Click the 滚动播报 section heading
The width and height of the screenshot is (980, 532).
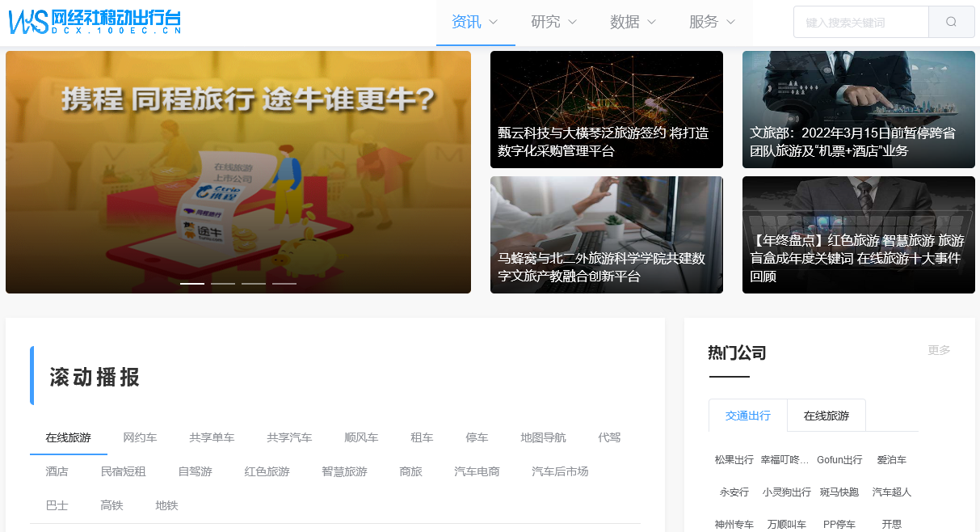(x=95, y=377)
